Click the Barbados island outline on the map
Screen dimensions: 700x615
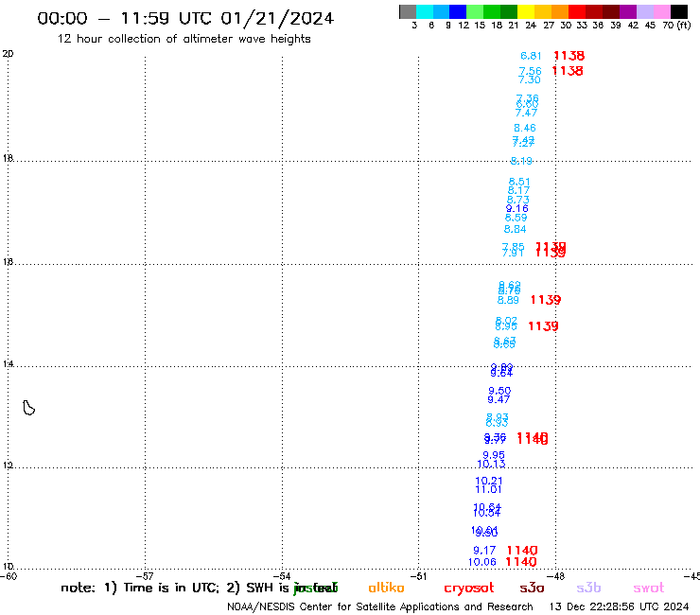28,408
